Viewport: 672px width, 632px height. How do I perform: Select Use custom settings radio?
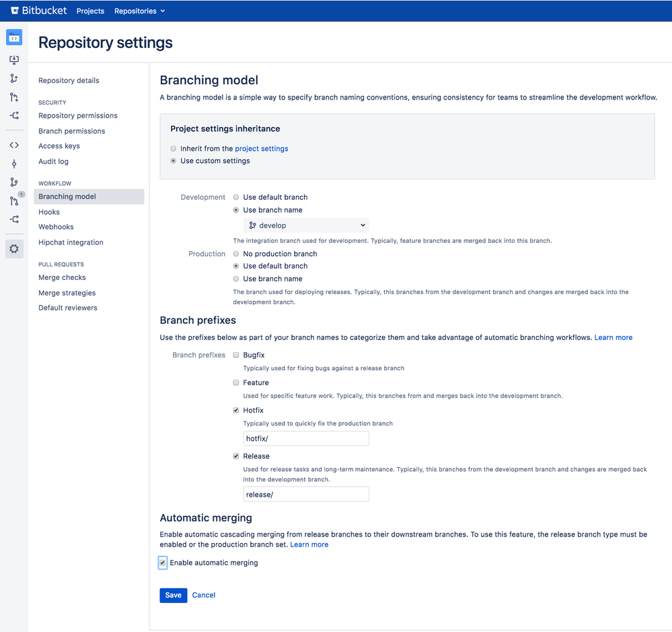click(173, 161)
